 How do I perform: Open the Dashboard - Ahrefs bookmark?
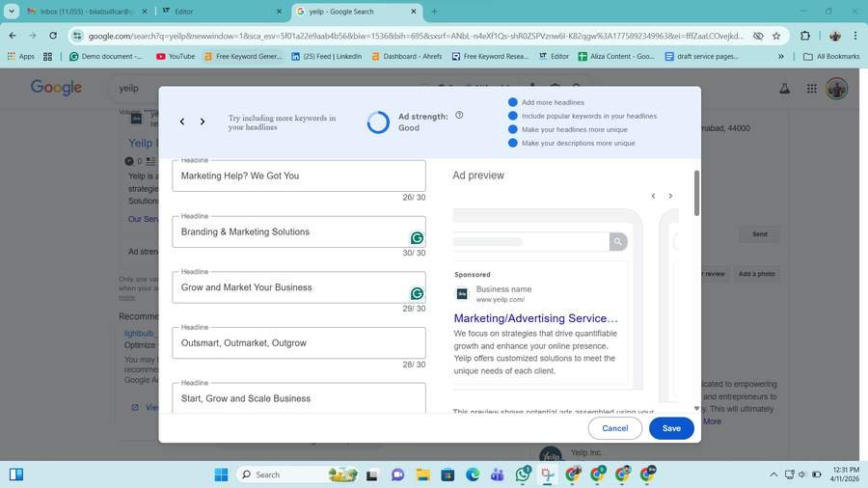pyautogui.click(x=407, y=57)
